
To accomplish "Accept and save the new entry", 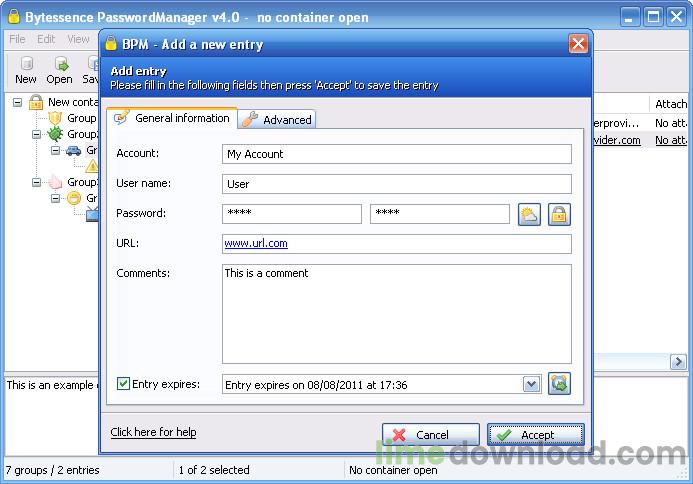I will pos(536,435).
